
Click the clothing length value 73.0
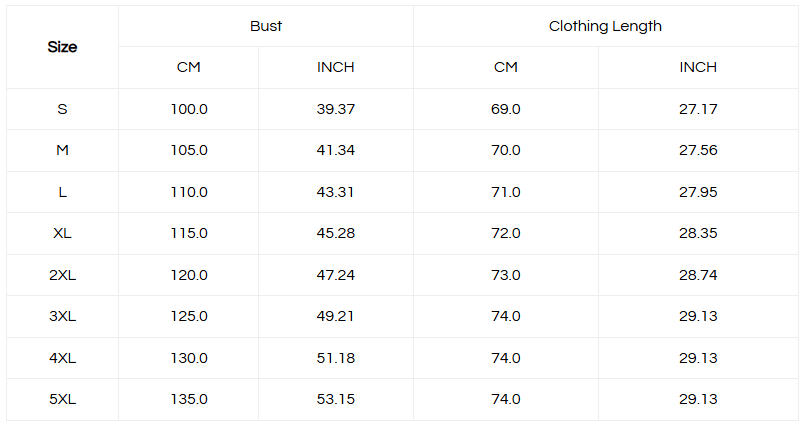[x=506, y=275]
